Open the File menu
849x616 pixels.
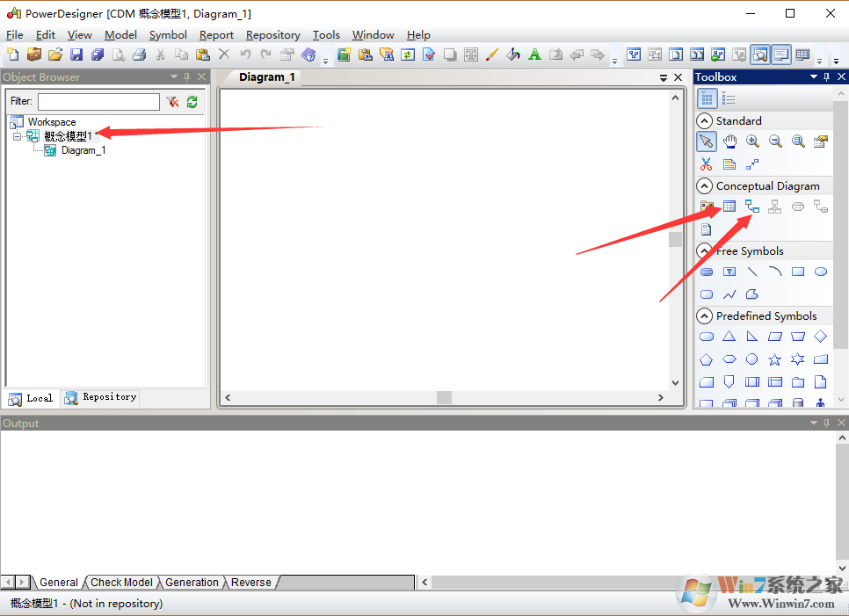coord(15,35)
